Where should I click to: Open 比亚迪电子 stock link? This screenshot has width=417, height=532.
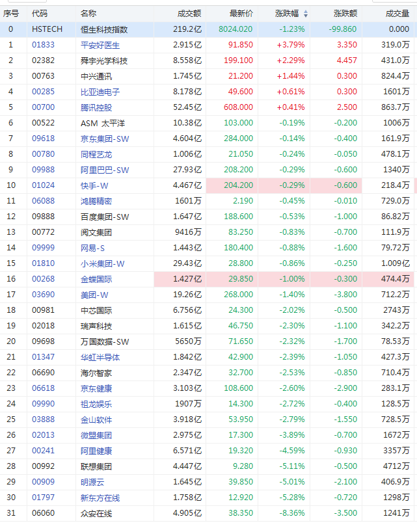[x=100, y=92]
